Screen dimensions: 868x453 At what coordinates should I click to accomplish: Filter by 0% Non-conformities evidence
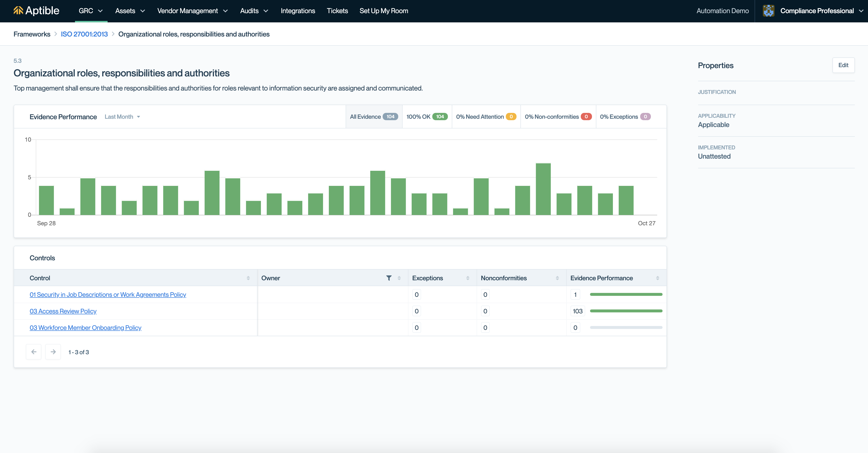click(x=558, y=117)
